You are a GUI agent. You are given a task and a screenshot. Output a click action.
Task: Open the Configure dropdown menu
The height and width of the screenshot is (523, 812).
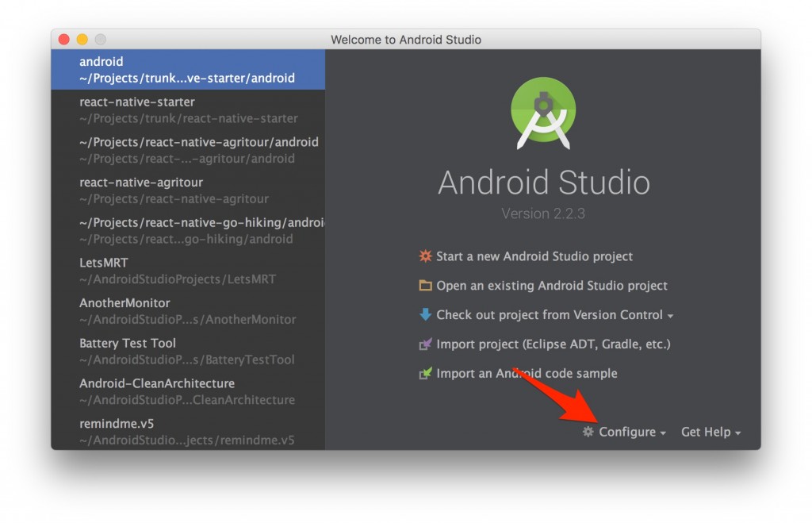pos(624,432)
